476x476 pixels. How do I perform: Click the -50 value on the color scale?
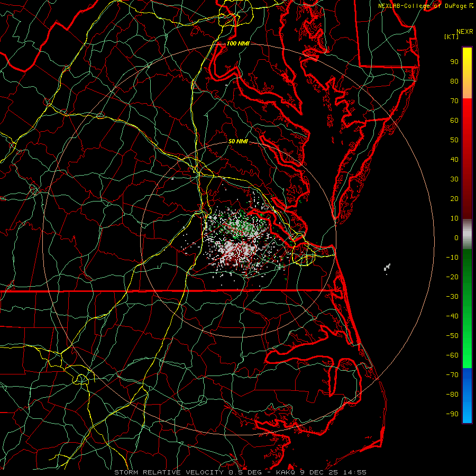pos(452,336)
